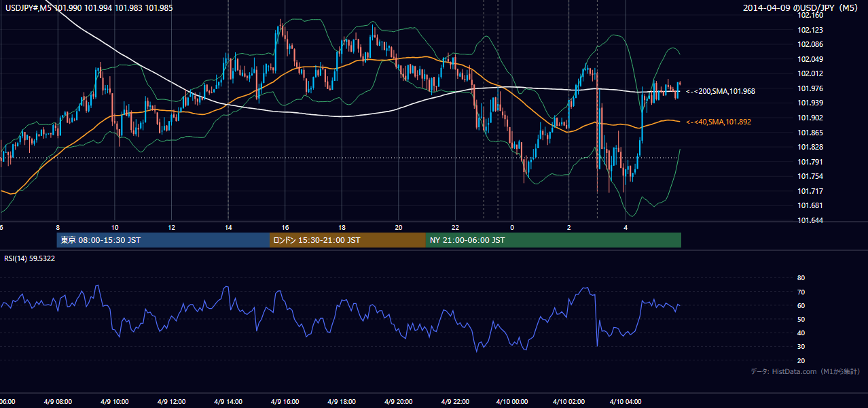
Task: Click the 4/10 04:00 time label
Action: [626, 401]
